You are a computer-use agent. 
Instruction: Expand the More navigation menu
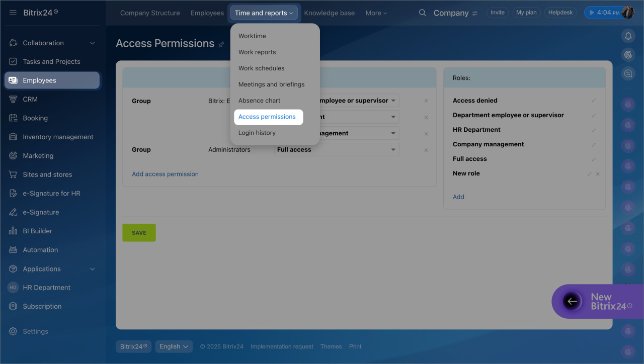click(376, 13)
